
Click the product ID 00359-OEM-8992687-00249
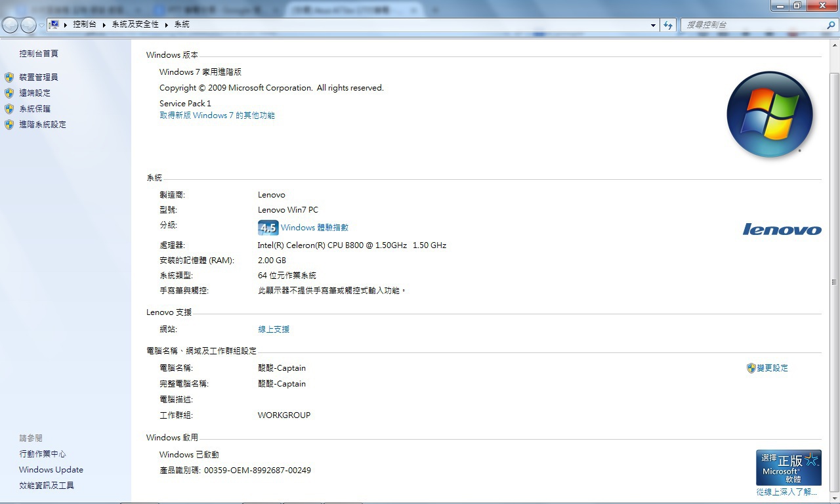click(257, 471)
